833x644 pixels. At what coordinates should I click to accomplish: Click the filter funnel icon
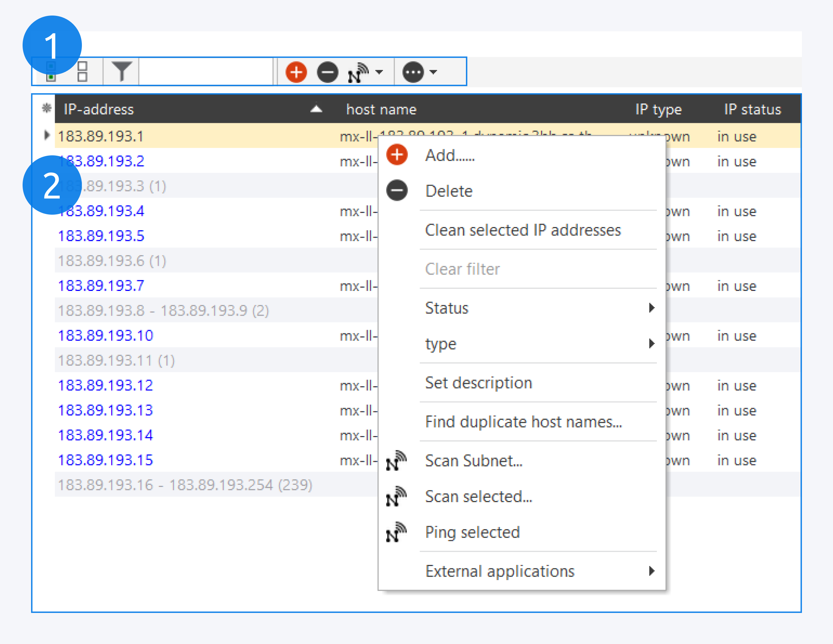pyautogui.click(x=121, y=71)
